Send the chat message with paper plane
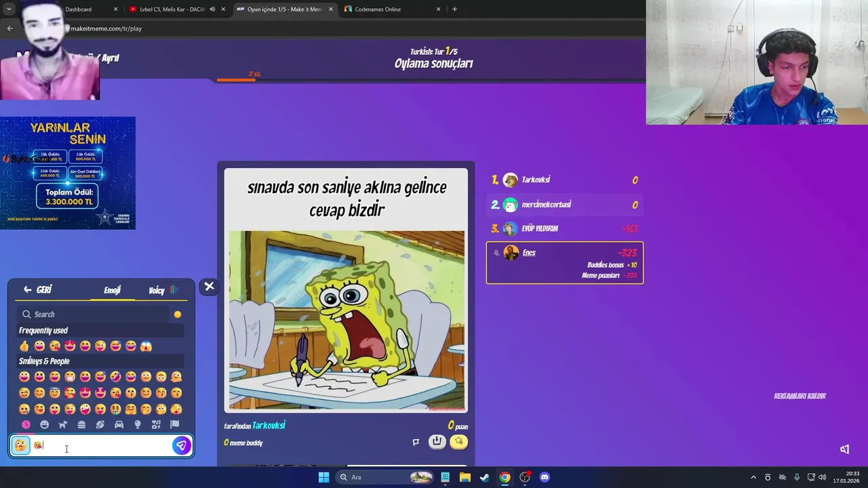The width and height of the screenshot is (868, 488). [x=181, y=445]
